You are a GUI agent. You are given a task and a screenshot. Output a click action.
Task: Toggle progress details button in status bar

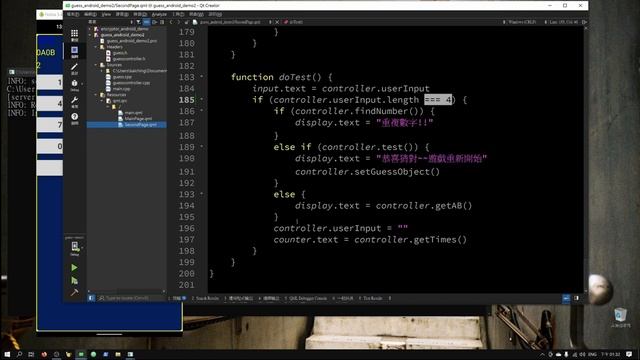click(566, 299)
